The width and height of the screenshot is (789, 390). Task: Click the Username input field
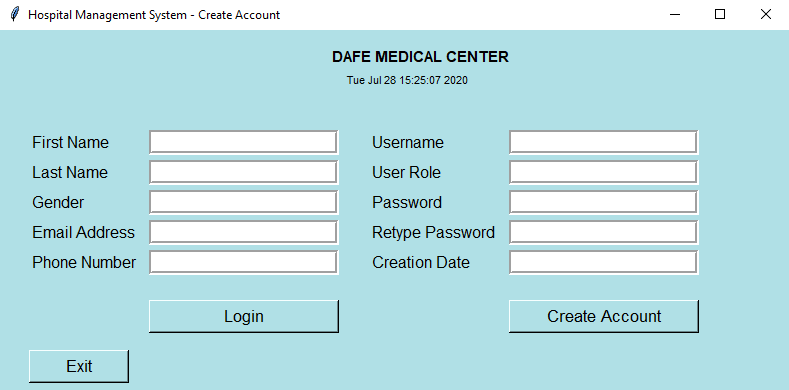click(x=603, y=142)
